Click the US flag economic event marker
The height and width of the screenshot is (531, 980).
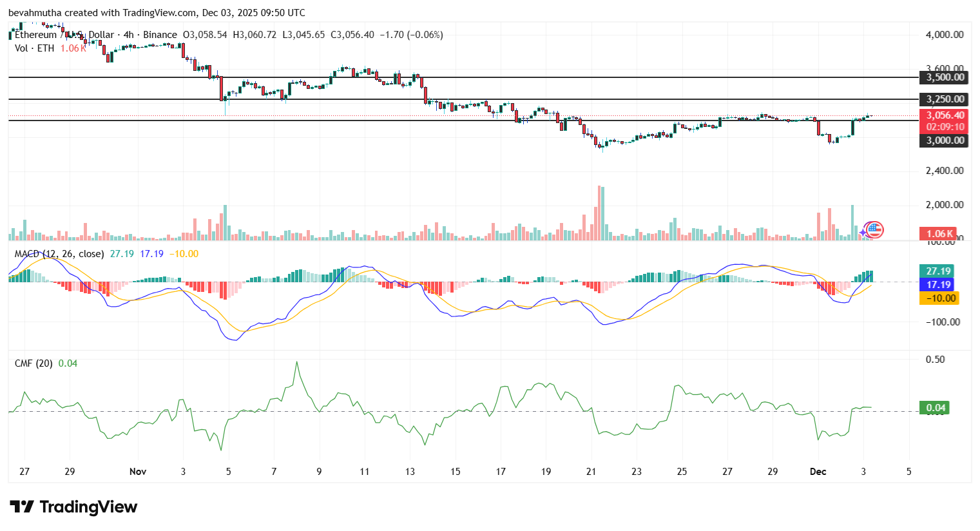(875, 230)
